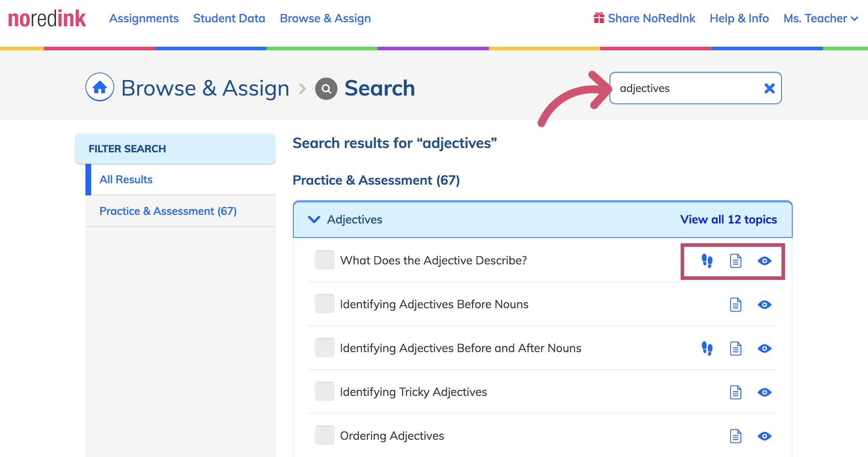This screenshot has width=868, height=457.
Task: Open document icon for Identifying Adjectives Before Nouns
Action: point(736,305)
